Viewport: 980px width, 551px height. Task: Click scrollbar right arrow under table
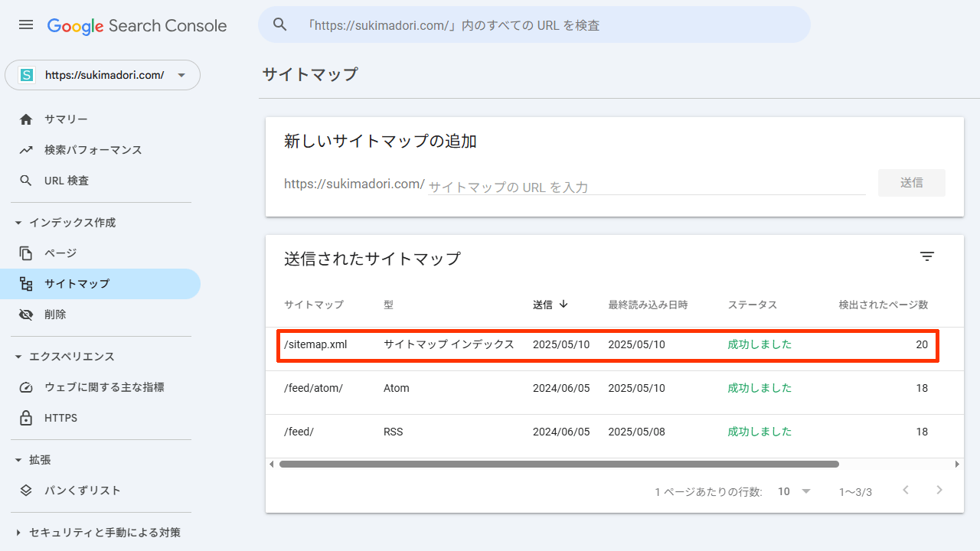click(957, 464)
